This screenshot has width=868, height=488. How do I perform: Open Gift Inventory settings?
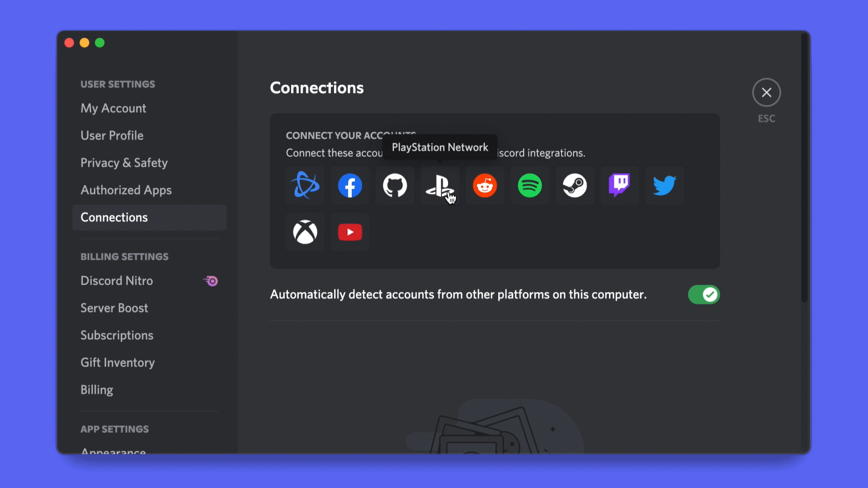(x=118, y=362)
